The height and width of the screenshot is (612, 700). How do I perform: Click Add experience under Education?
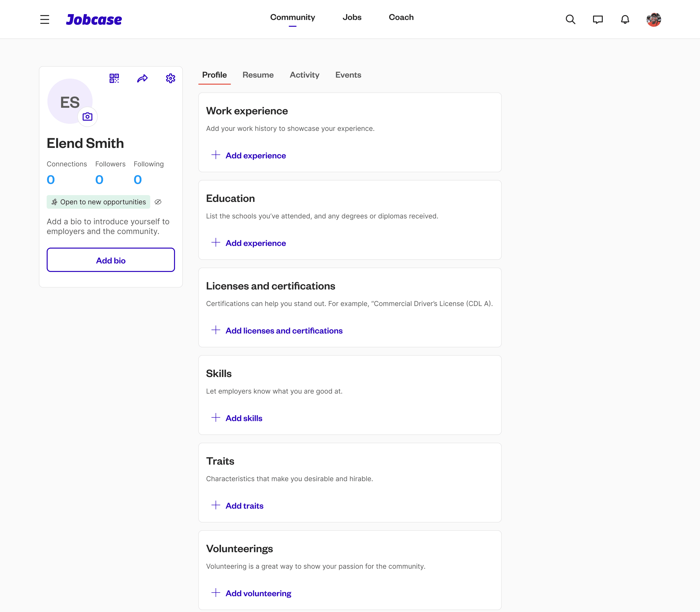click(x=256, y=243)
